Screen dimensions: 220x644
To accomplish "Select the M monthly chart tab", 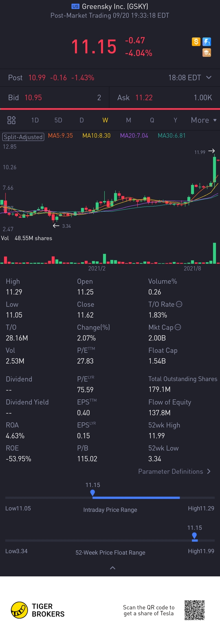I will (x=129, y=120).
